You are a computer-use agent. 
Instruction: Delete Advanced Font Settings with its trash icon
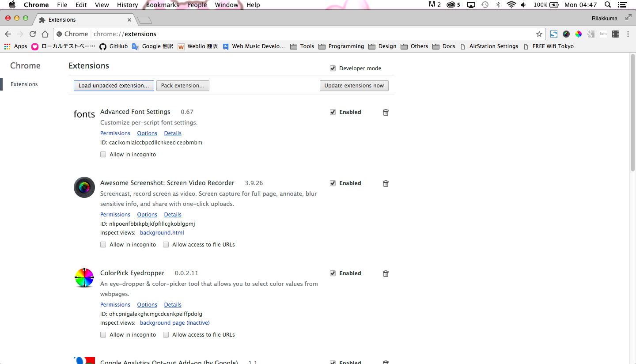point(386,112)
